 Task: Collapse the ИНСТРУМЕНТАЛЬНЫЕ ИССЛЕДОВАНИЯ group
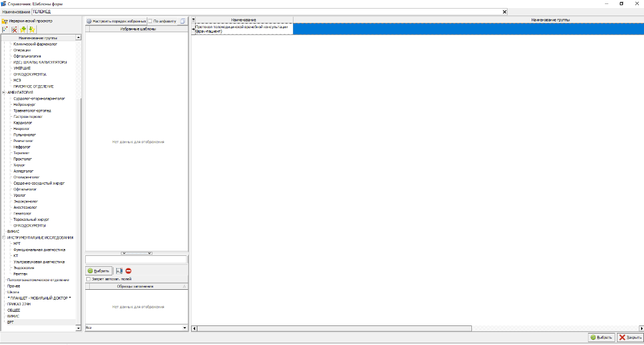(4, 237)
